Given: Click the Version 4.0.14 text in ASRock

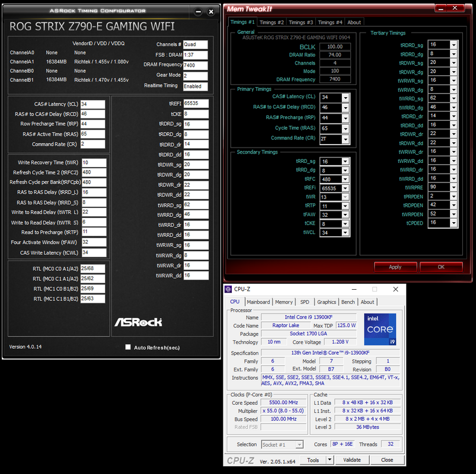Looking at the screenshot, I should (x=25, y=347).
